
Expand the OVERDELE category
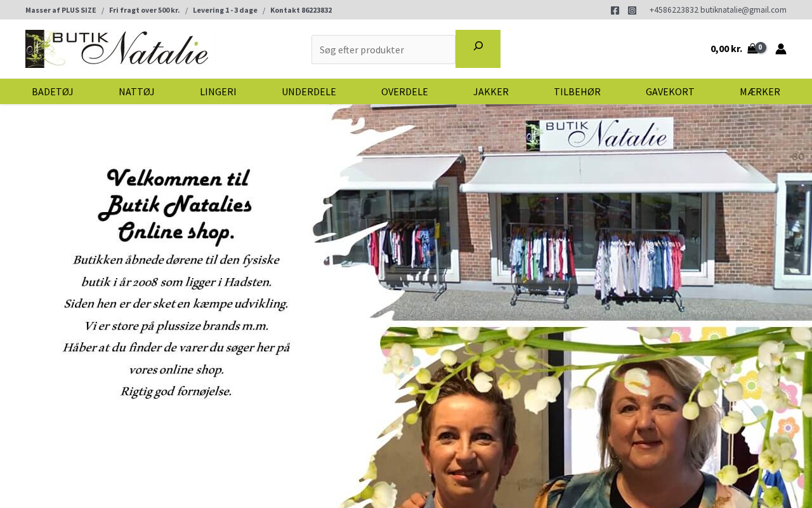click(x=405, y=91)
